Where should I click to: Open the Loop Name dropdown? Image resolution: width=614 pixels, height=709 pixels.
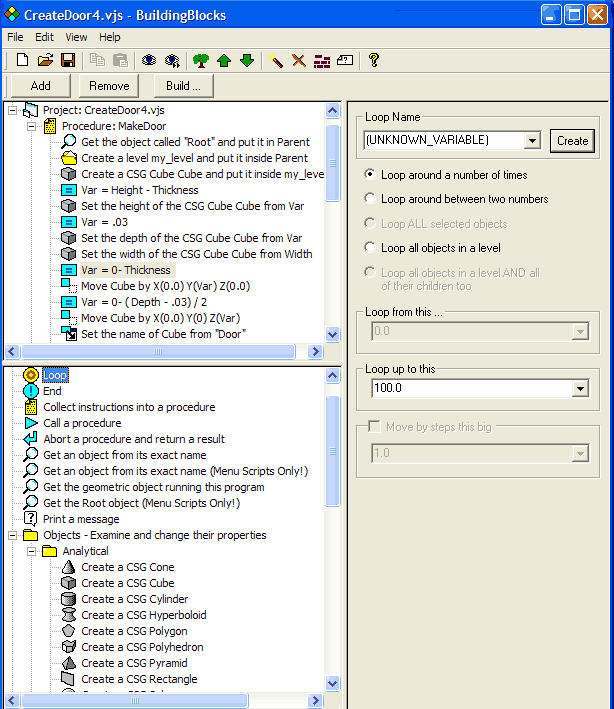tap(531, 141)
